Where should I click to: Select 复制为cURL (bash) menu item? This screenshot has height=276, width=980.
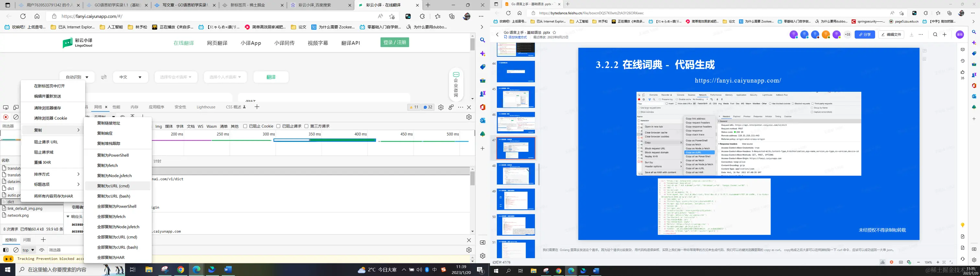pos(118,196)
